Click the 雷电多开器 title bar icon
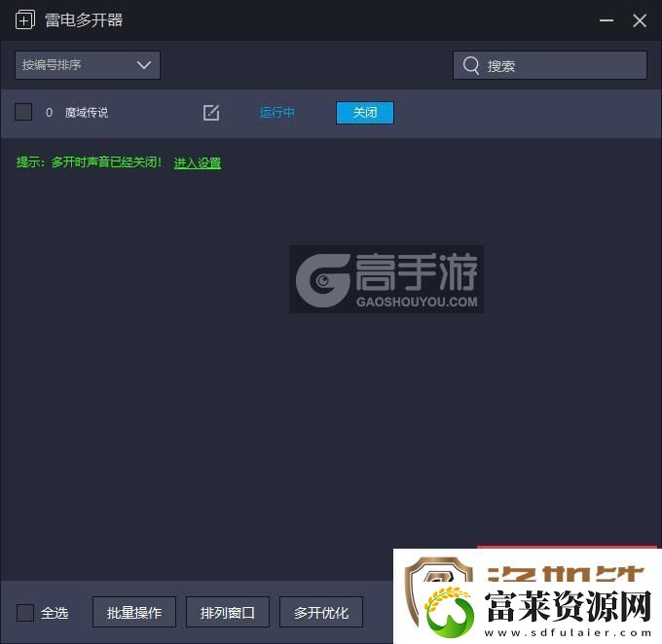Viewport: 662px width, 644px height. pos(25,20)
